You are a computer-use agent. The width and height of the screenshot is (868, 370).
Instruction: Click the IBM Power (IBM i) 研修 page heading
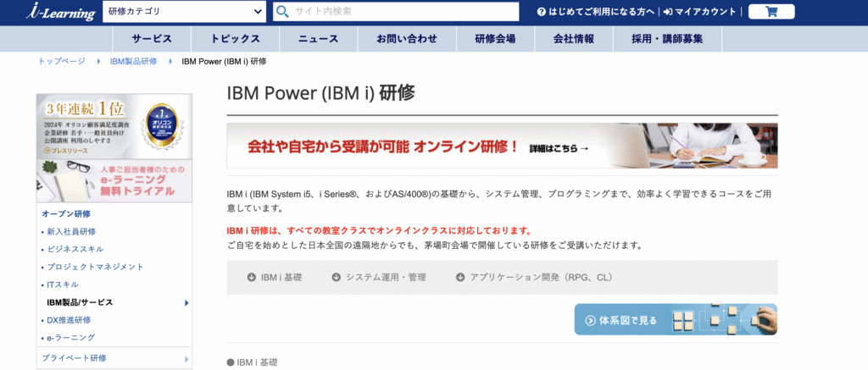(321, 93)
